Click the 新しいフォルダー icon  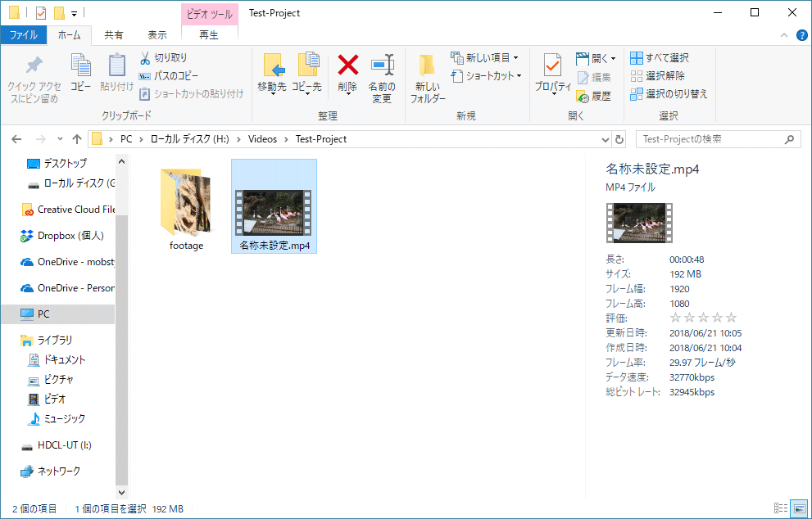(427, 65)
